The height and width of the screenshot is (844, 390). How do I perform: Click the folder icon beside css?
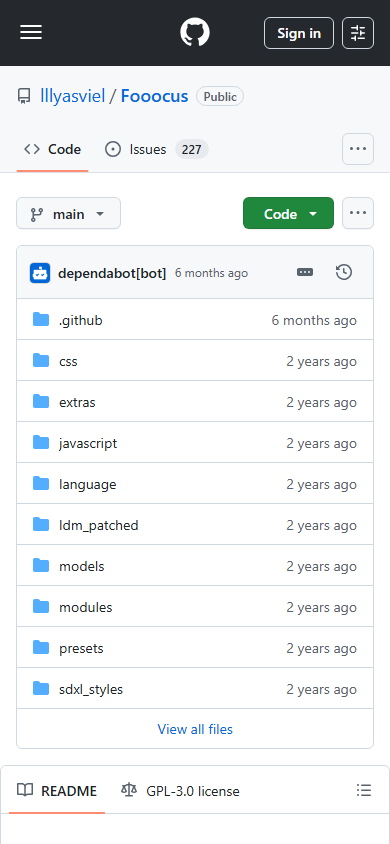41,361
